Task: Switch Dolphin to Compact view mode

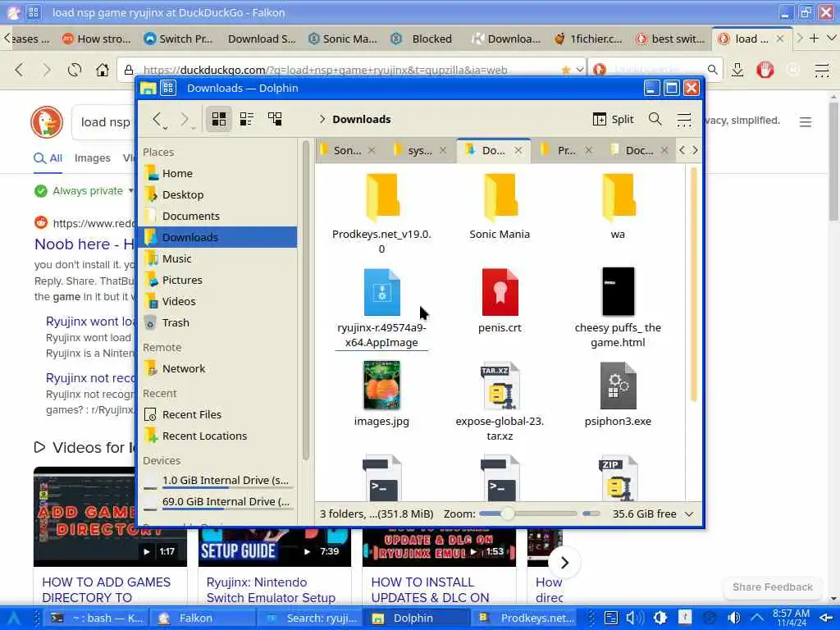Action: (246, 119)
